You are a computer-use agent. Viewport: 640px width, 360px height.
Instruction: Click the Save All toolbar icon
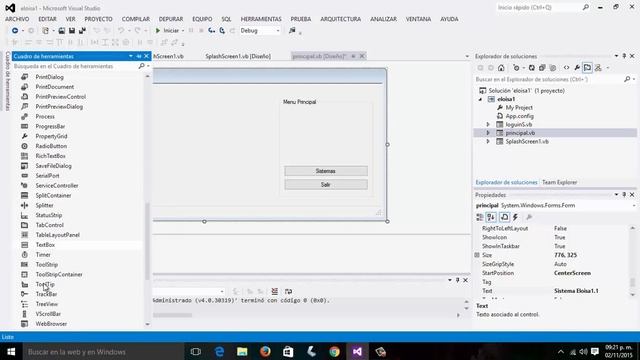click(82, 31)
